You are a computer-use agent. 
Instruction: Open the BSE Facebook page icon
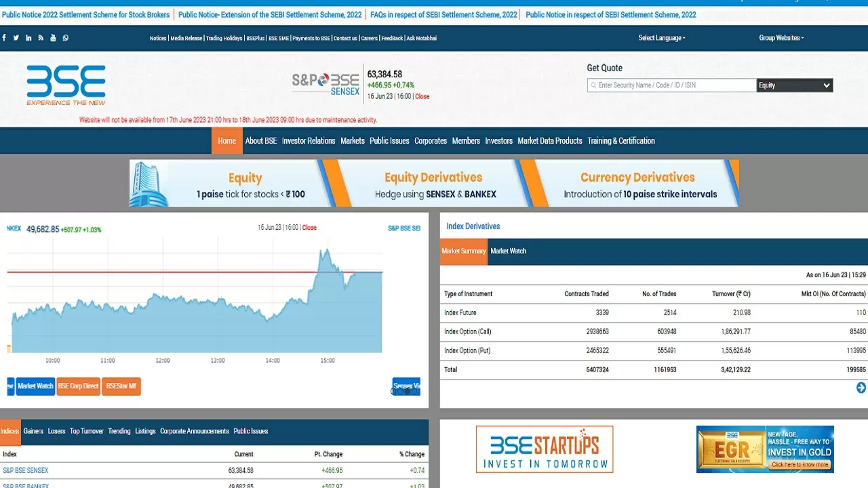click(x=4, y=38)
